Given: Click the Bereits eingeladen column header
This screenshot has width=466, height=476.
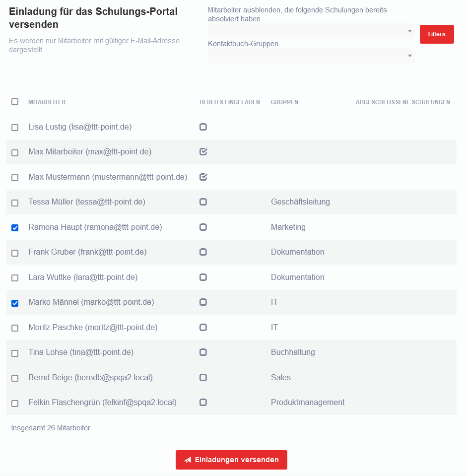Looking at the screenshot, I should click(x=229, y=102).
